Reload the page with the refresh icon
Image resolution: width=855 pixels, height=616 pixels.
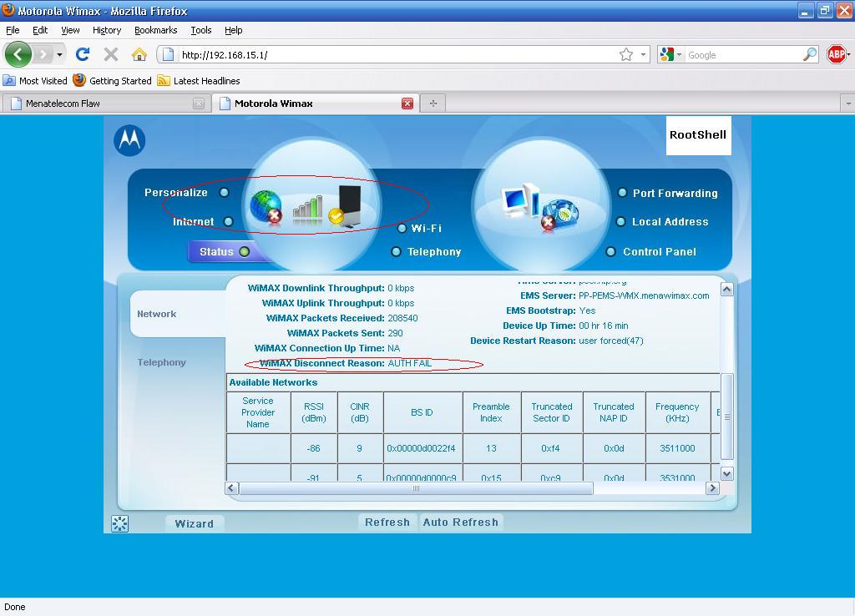coord(83,54)
